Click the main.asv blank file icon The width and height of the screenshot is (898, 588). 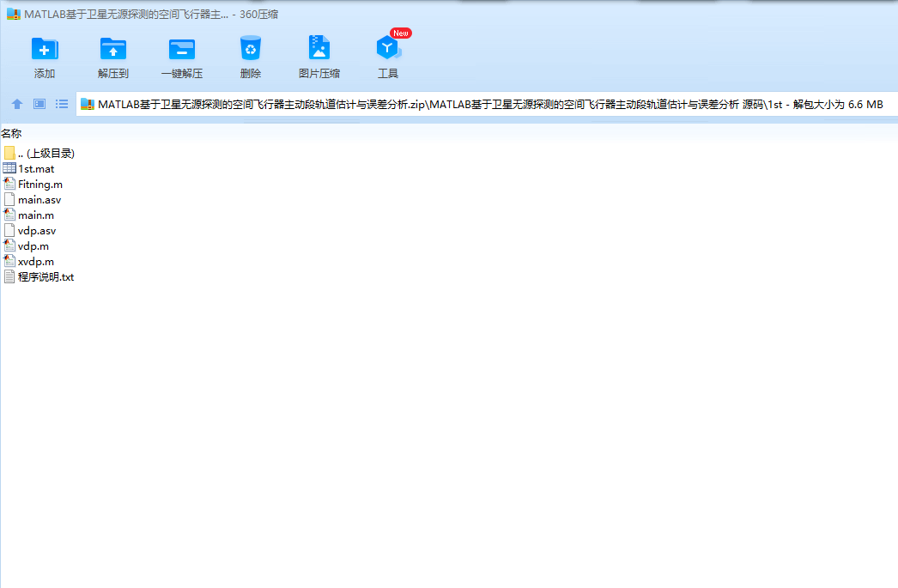[x=9, y=199]
